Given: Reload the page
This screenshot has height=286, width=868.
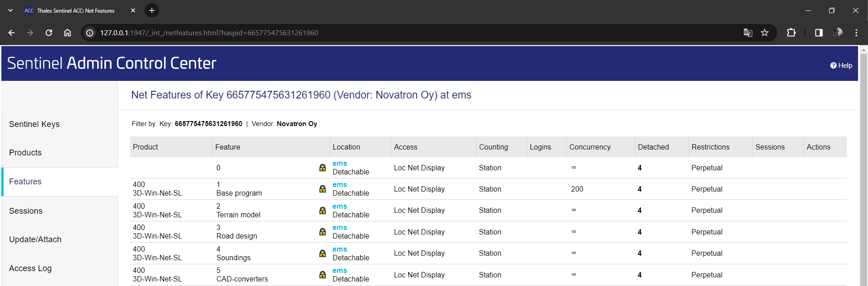Looking at the screenshot, I should click(x=49, y=33).
